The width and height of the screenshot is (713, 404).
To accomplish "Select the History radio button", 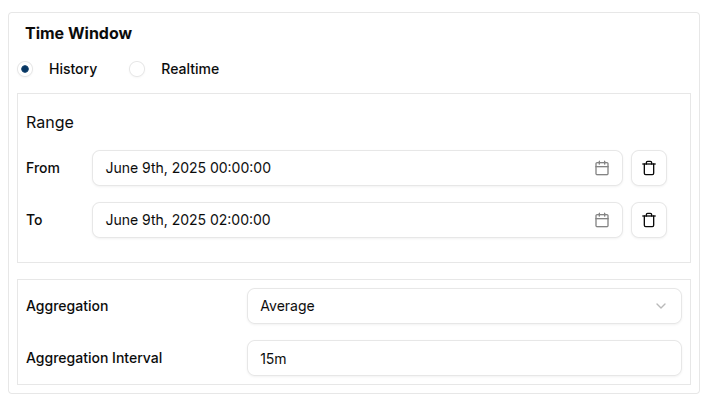I will pos(25,69).
